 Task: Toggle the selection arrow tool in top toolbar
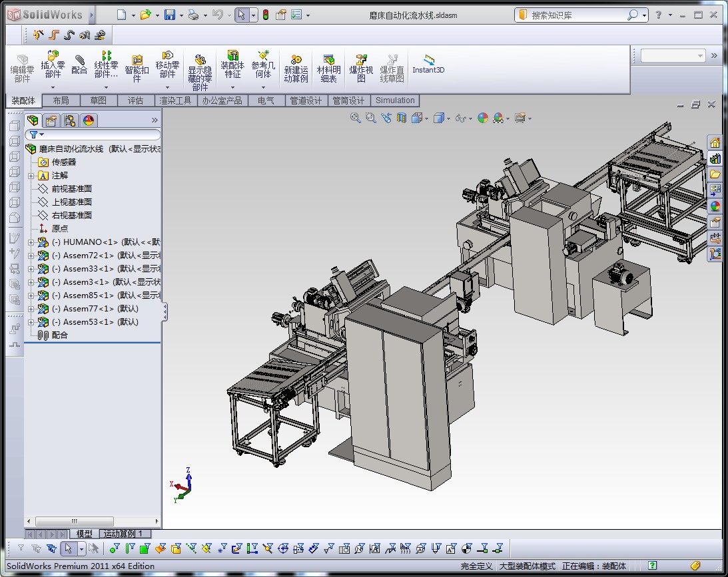[242, 15]
